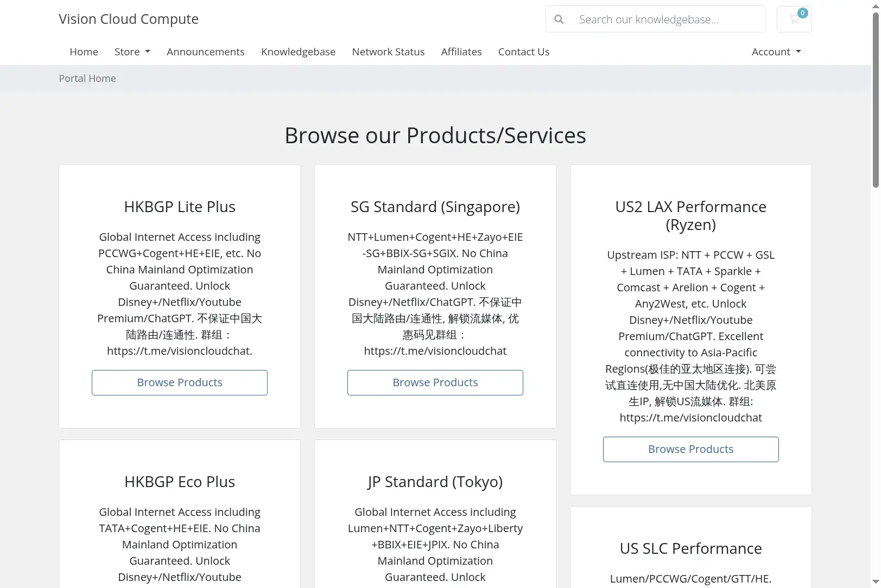Select the SG Standard (Singapore) heading
881x588 pixels.
[435, 207]
